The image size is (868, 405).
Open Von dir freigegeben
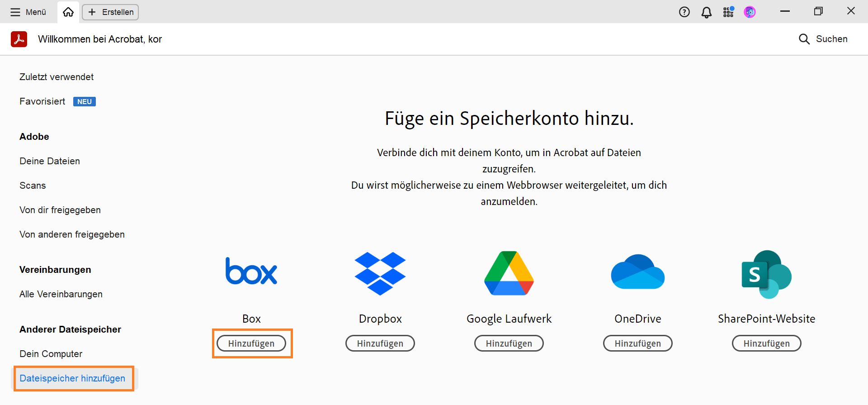60,210
